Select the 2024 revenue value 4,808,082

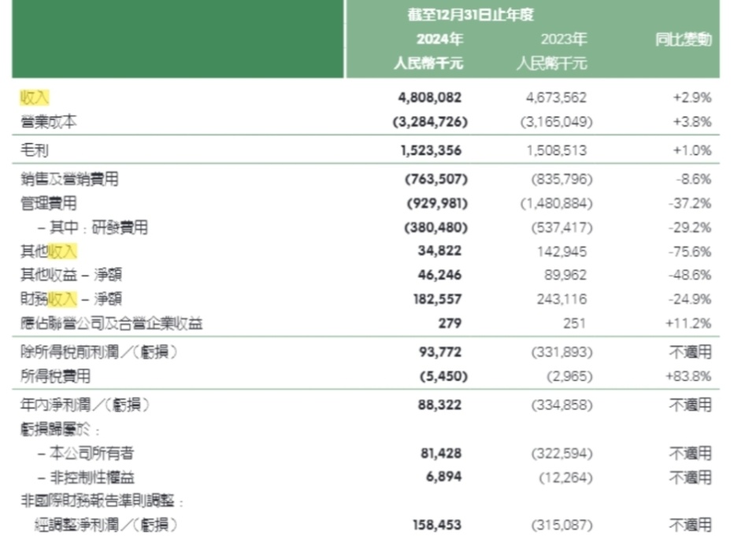click(x=430, y=98)
